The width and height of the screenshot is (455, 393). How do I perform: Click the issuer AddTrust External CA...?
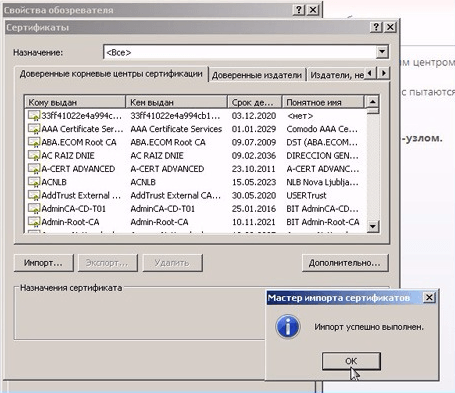point(176,196)
